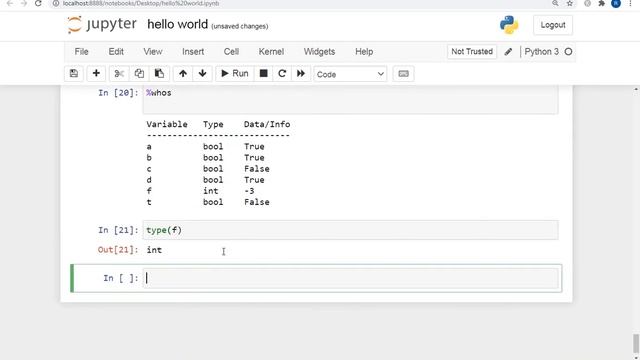Open the Kernel menu
This screenshot has height=360, width=640.
[271, 51]
